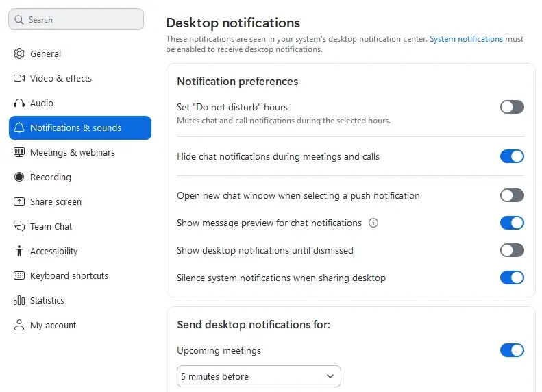Enable show desktop notifications until dismissed
The height and width of the screenshot is (392, 542).
pyautogui.click(x=512, y=250)
